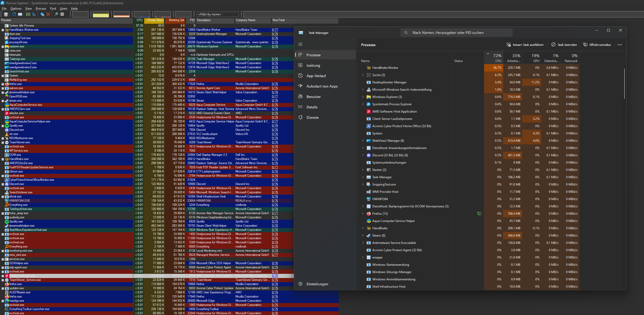Click the Dienste puzzle-piece icon
Image resolution: width=644 pixels, height=315 pixels.
(x=300, y=117)
